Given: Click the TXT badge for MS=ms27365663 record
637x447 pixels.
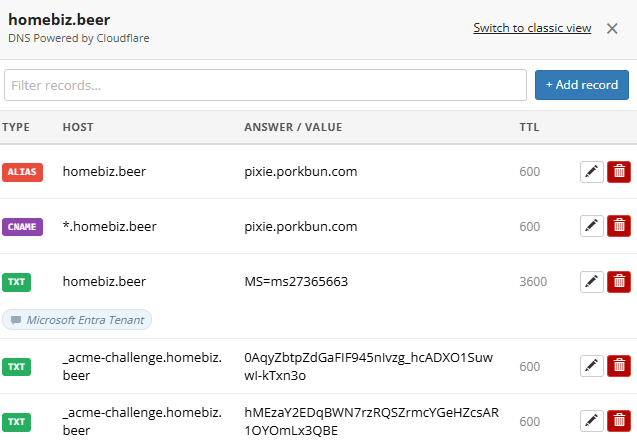Looking at the screenshot, I should coord(16,282).
